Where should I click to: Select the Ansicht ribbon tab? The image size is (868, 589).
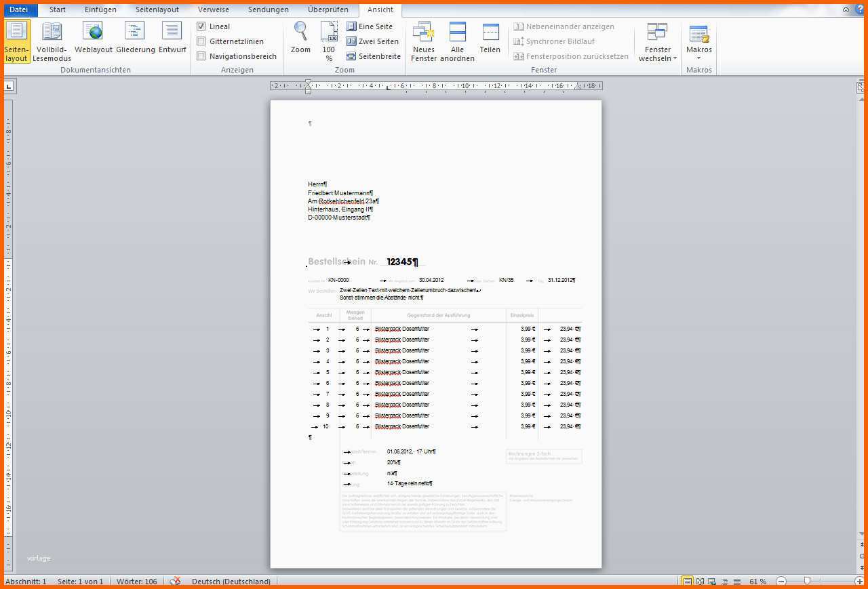[x=380, y=9]
